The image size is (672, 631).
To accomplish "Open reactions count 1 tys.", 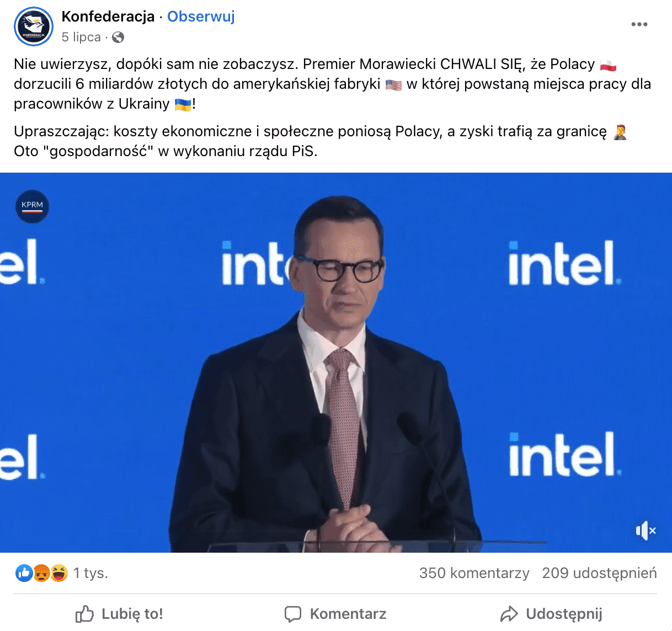I will [x=90, y=573].
